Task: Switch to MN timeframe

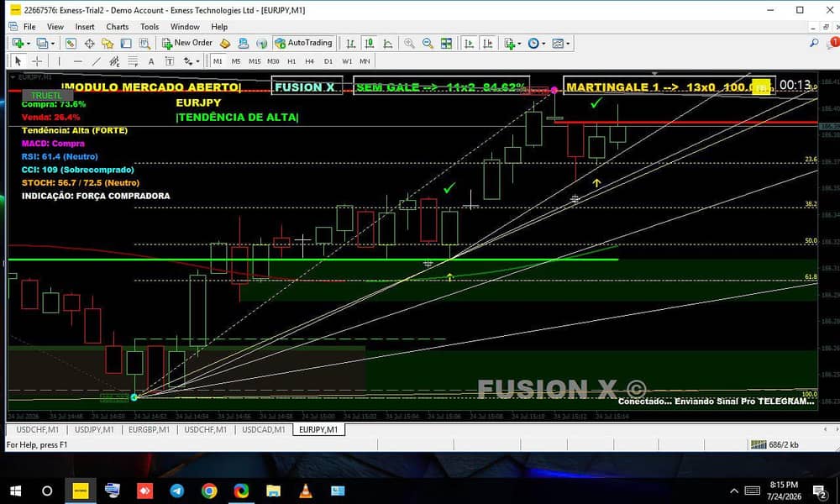Action: (365, 61)
